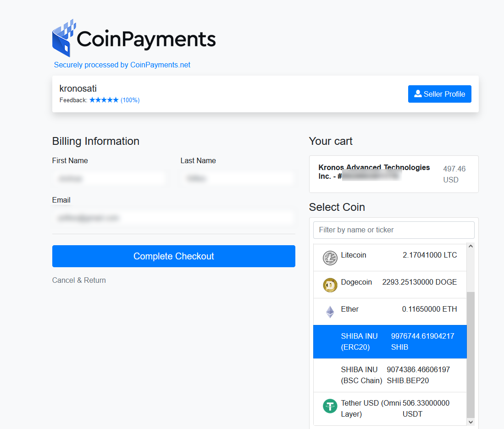Click the Dogecoin coin icon

pyautogui.click(x=330, y=285)
